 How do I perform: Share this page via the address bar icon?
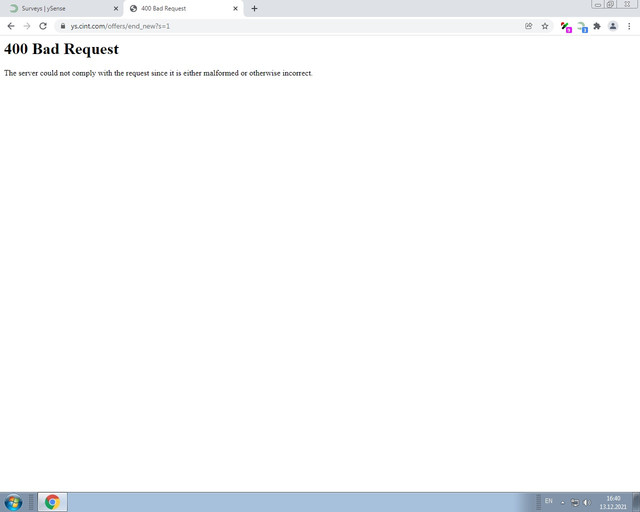pos(529,26)
